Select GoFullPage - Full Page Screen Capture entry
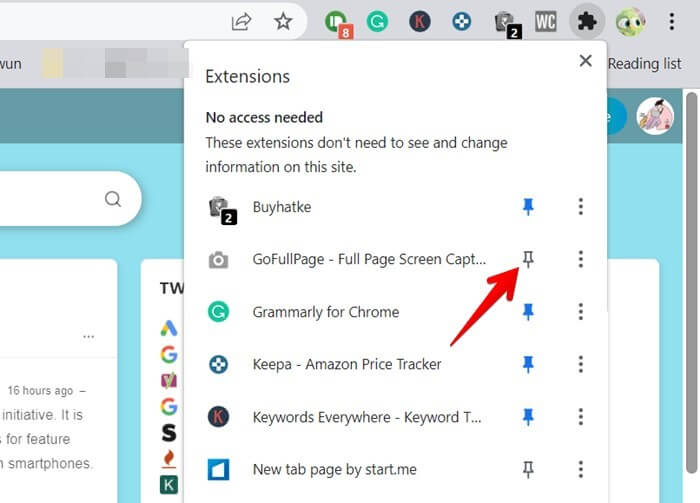700x503 pixels. (x=369, y=259)
